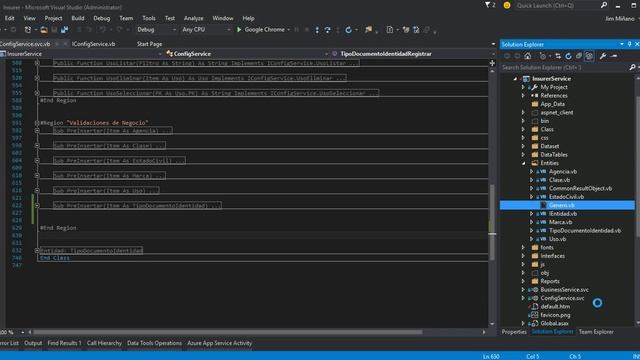
Task: Collapse the Entities folder in Solution Explorer
Action: (523, 163)
